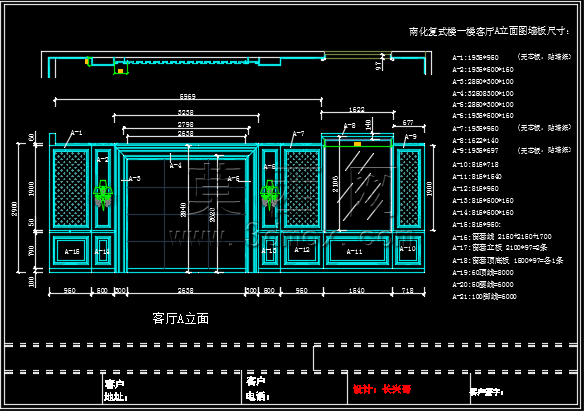
Task: Click the 客厅A立面 drawing title
Action: pyautogui.click(x=181, y=319)
